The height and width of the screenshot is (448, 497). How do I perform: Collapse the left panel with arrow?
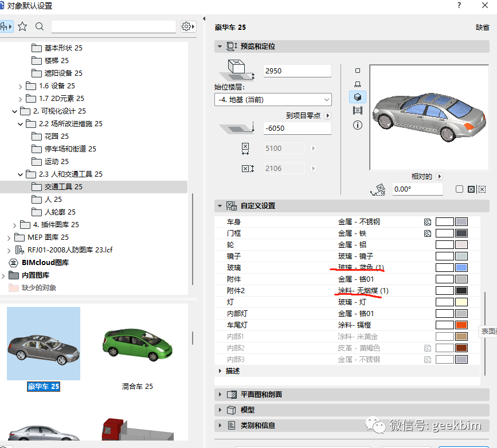tap(204, 18)
